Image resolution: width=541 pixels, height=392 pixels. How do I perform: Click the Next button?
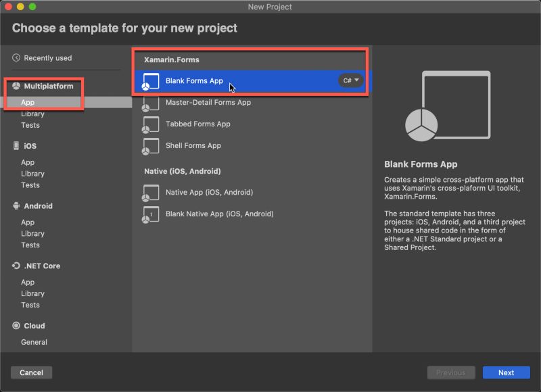[x=506, y=372]
